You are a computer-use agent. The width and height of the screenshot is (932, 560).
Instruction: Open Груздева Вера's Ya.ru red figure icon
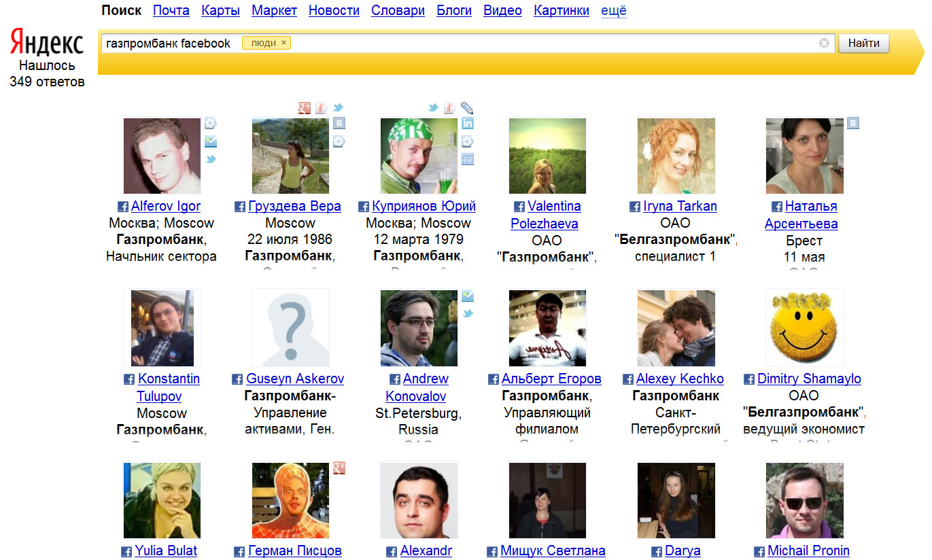point(321,107)
